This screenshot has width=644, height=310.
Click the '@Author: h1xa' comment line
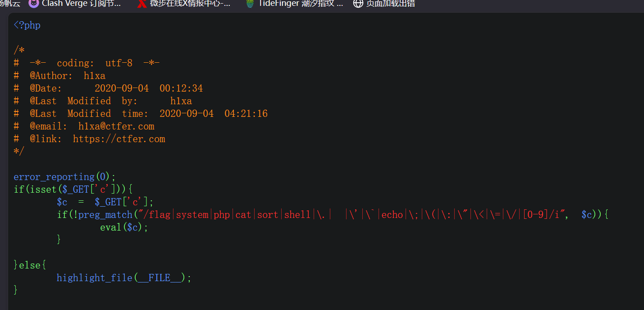[59, 76]
